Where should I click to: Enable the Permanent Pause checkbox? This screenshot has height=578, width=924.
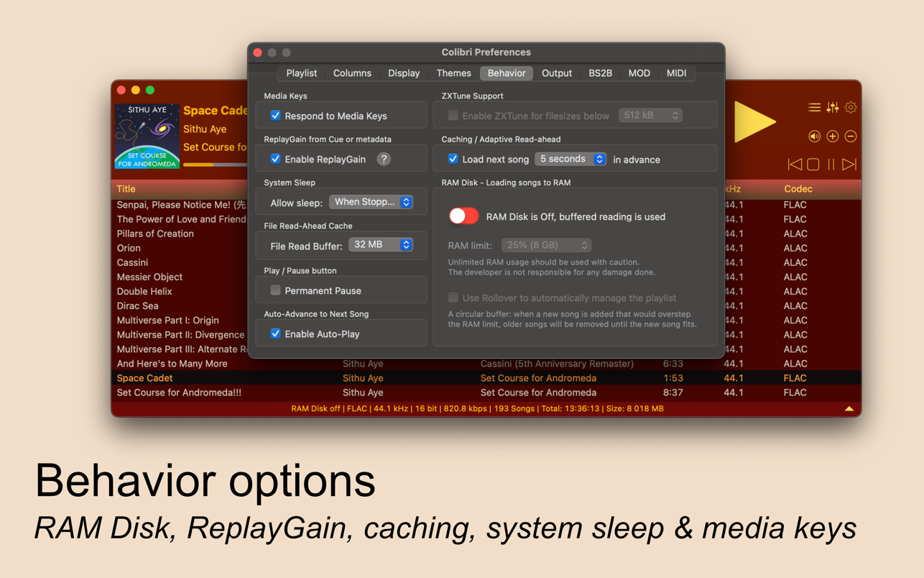(x=275, y=290)
